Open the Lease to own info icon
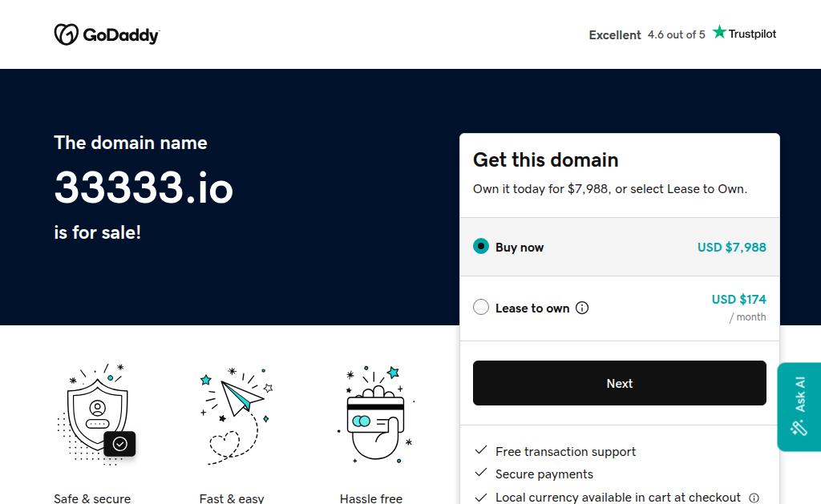 [582, 308]
